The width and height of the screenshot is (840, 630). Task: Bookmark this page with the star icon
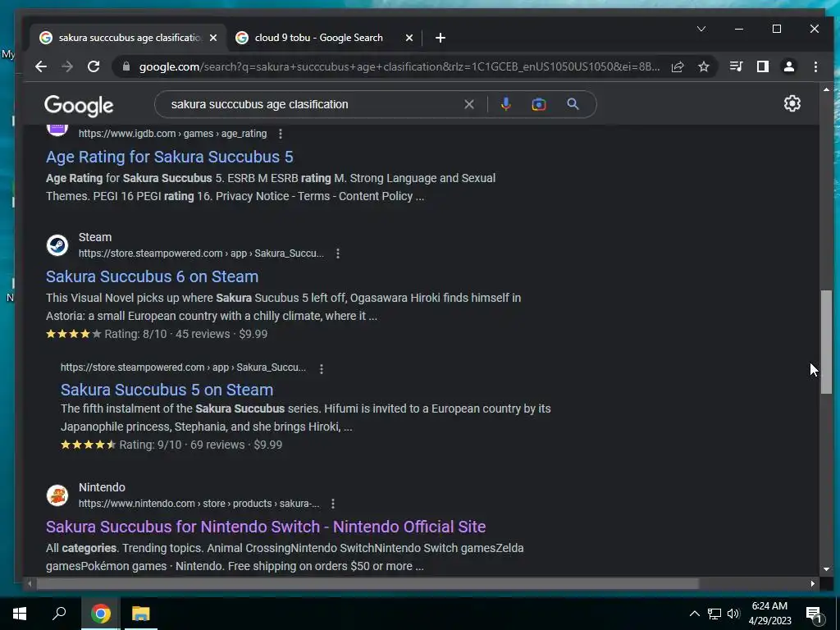(x=704, y=66)
